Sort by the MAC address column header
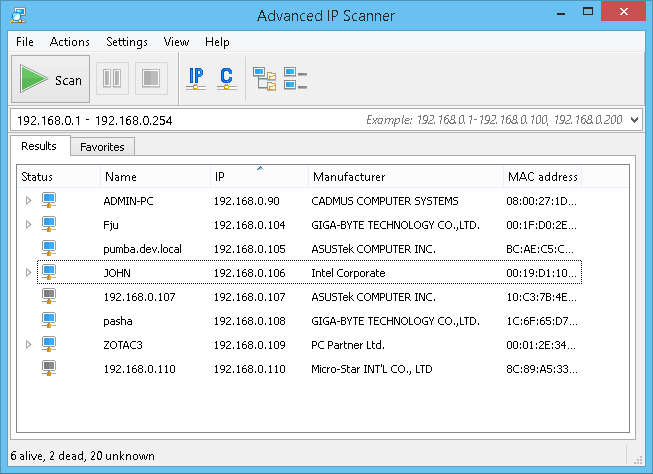This screenshot has width=653, height=474. pos(542,177)
